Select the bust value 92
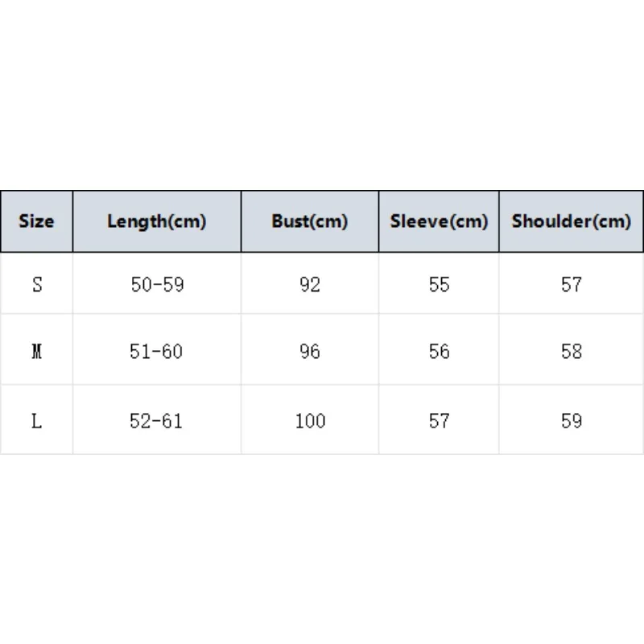Image resolution: width=644 pixels, height=644 pixels. 310,284
